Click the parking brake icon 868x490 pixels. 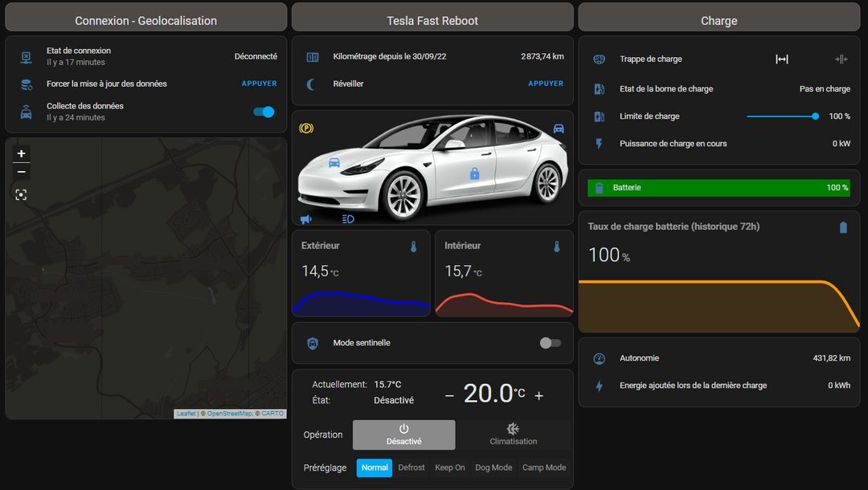306,128
